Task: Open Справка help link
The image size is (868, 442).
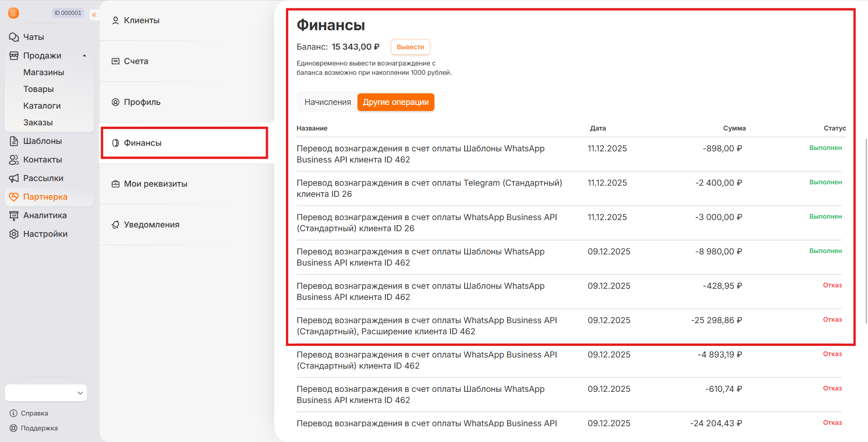Action: tap(34, 413)
